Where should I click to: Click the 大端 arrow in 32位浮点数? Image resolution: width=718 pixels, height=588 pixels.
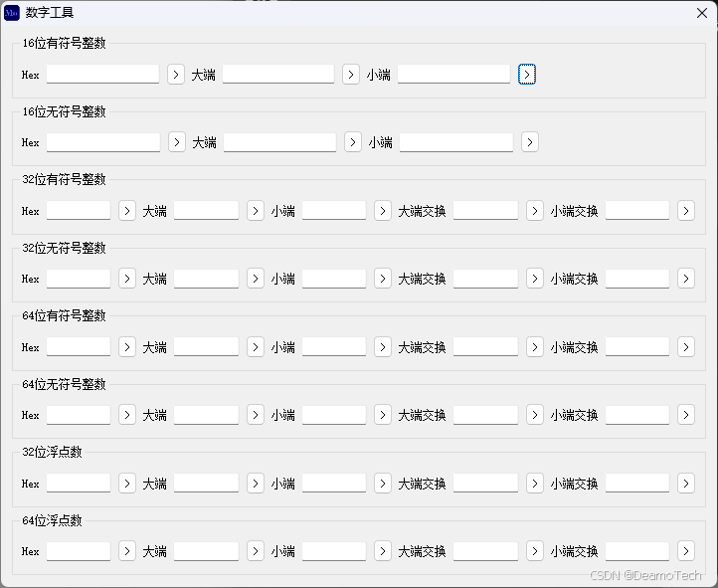pyautogui.click(x=256, y=484)
